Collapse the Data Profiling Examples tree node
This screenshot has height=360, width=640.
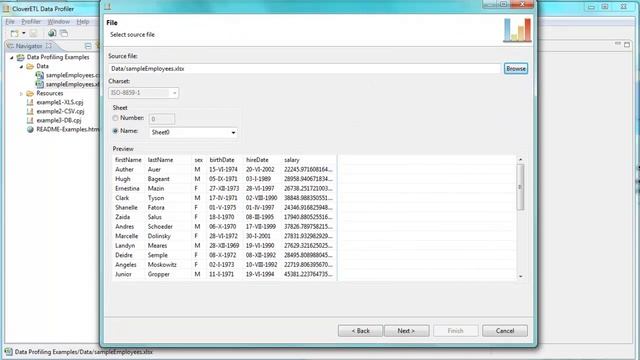(11, 58)
